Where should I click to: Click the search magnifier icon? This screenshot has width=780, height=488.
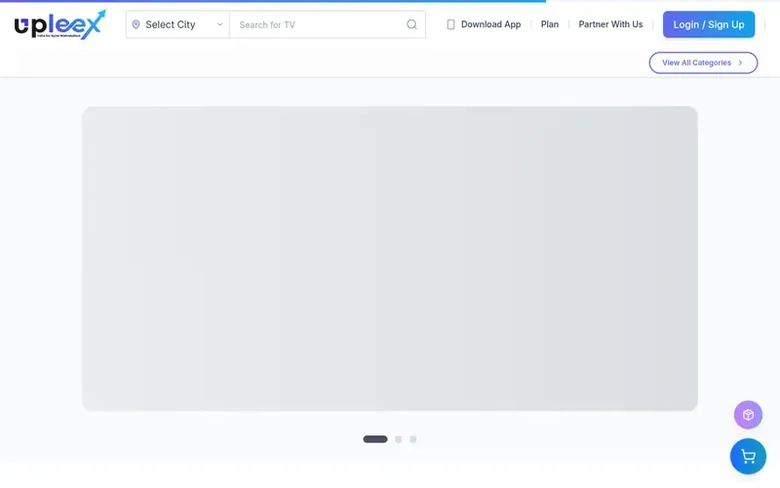click(x=412, y=24)
